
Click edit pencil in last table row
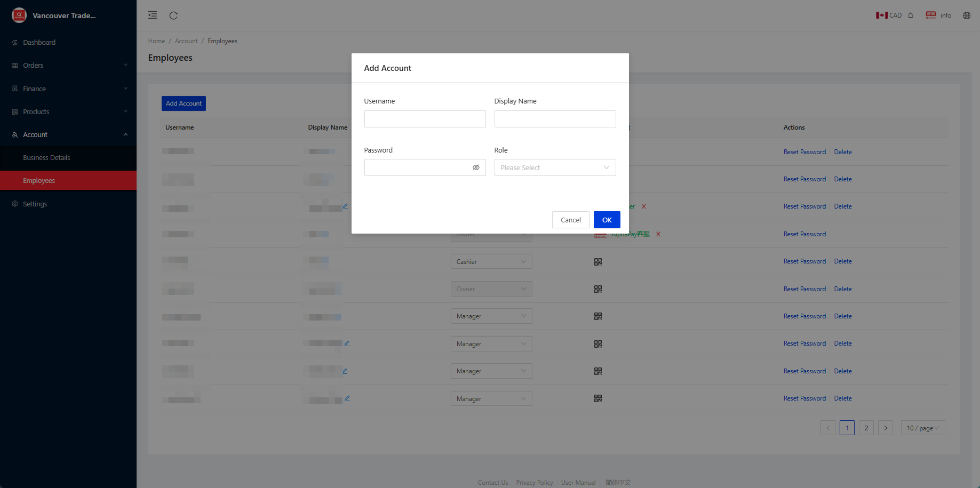click(347, 398)
